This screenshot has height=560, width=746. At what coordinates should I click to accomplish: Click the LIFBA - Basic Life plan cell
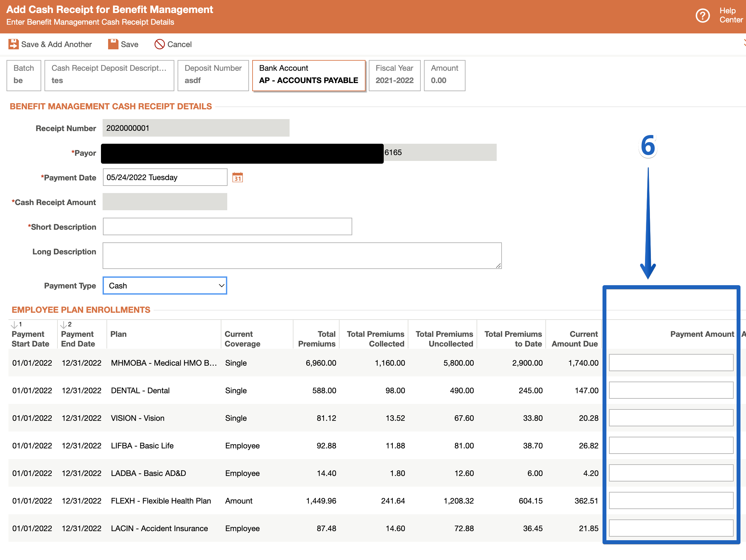pos(142,446)
